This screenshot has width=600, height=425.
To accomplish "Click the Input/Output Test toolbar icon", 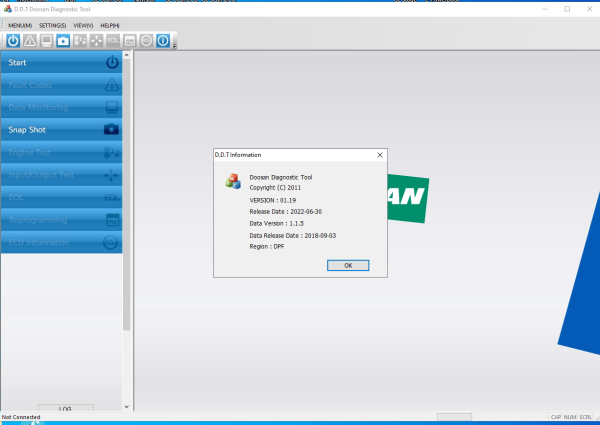I will tap(96, 41).
